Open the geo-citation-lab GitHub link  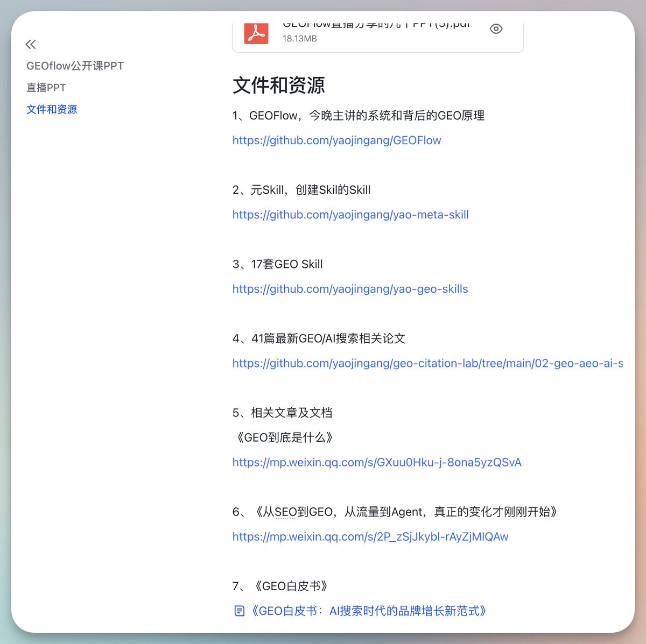point(427,363)
